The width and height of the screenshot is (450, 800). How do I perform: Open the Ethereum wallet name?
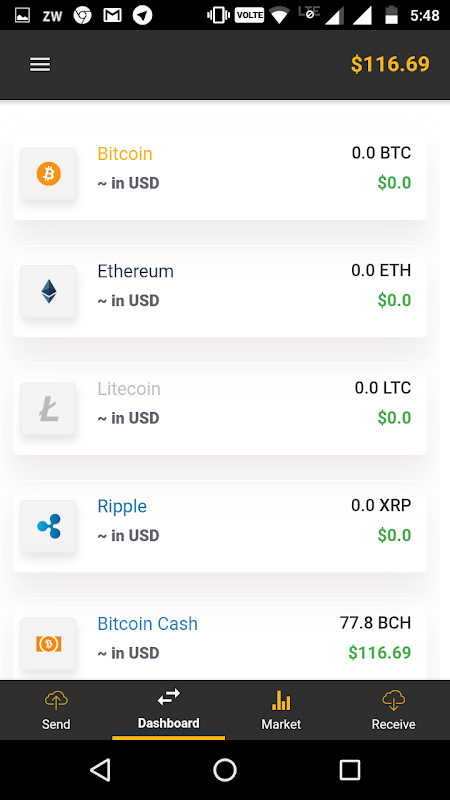click(136, 271)
